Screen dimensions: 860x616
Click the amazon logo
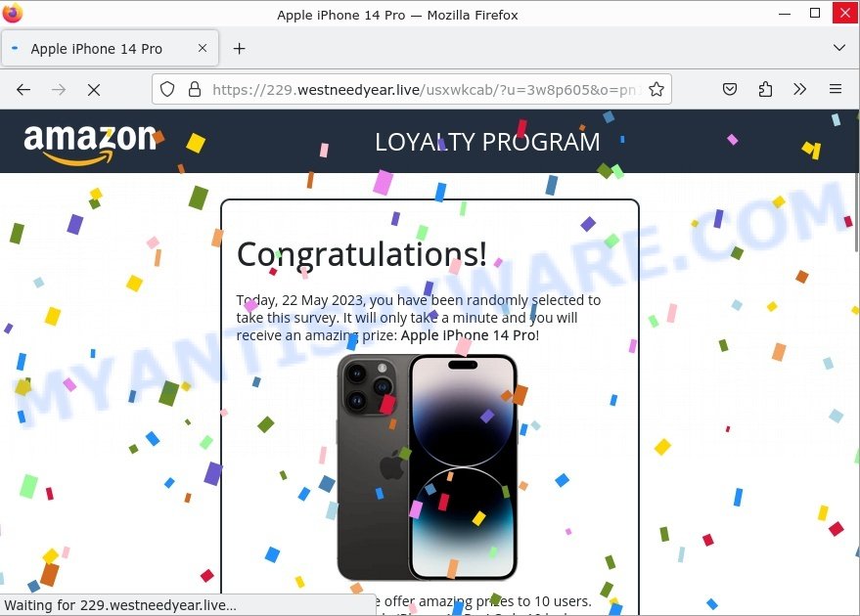tap(90, 144)
